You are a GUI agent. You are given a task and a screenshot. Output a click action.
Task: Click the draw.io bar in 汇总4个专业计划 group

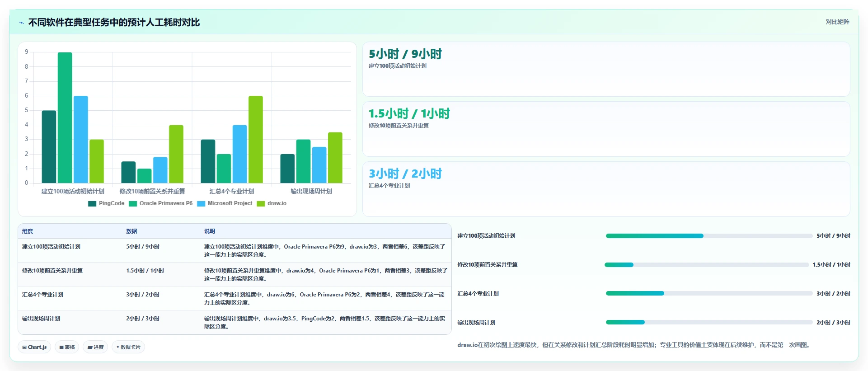click(x=255, y=140)
